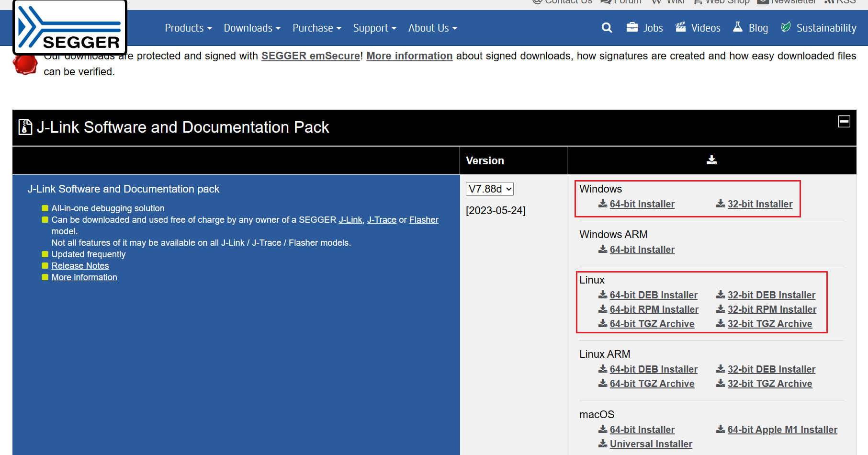Expand the Products menu

coord(188,28)
